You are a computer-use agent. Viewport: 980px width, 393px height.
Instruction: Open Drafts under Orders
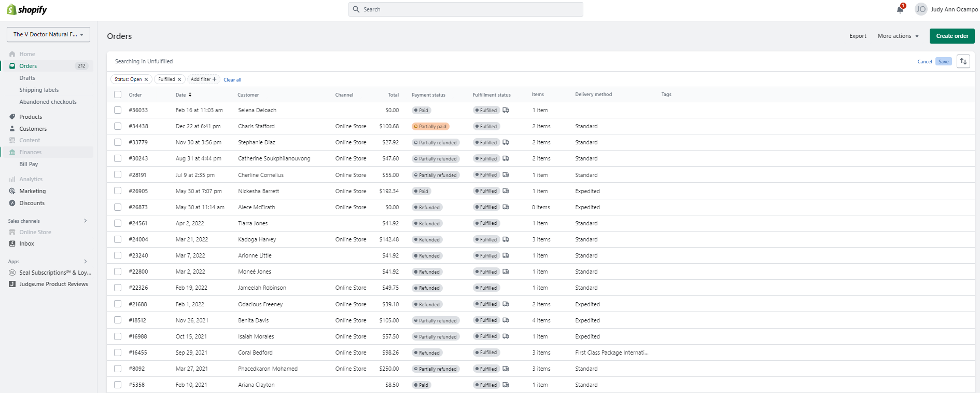[x=27, y=78]
